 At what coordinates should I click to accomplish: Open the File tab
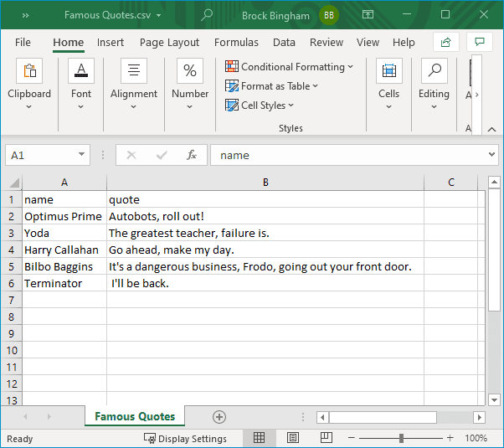click(23, 43)
